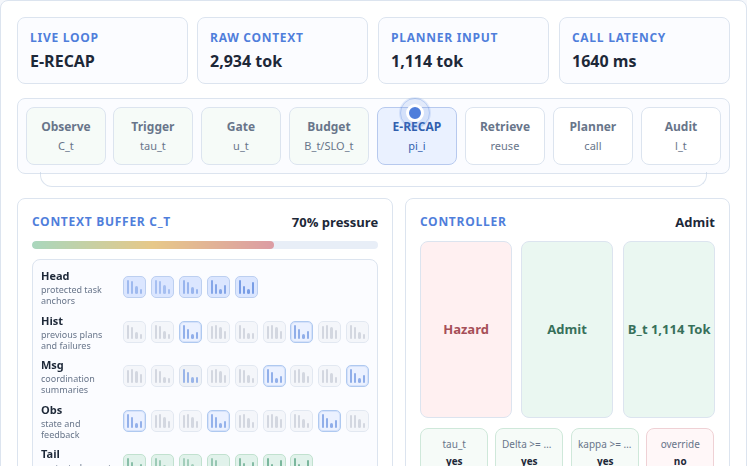Click the 'Head' row label
The image size is (747, 466).
click(x=55, y=276)
